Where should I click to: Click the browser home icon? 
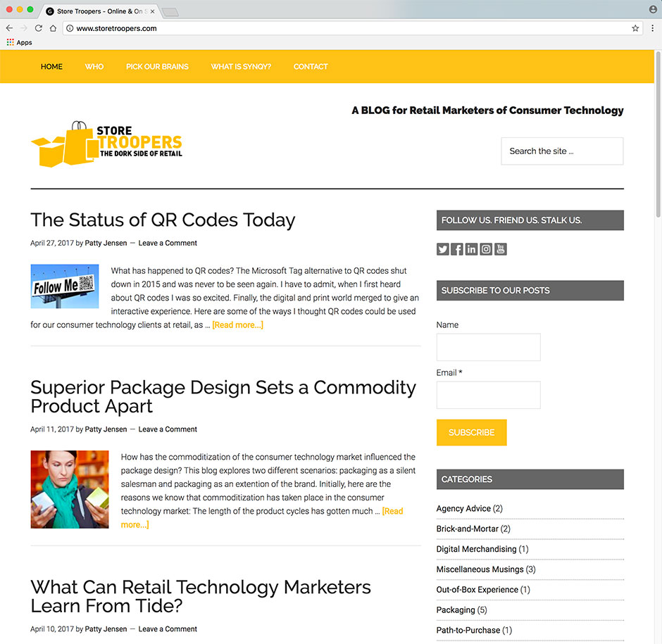tap(53, 28)
